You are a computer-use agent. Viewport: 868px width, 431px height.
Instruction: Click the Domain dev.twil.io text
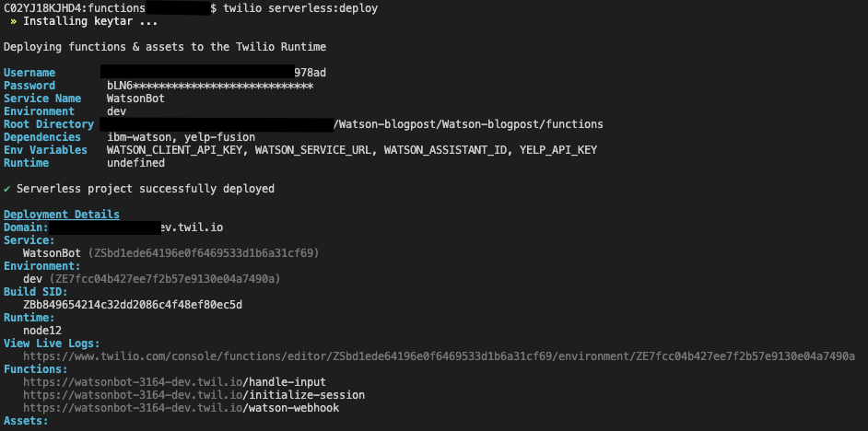click(192, 227)
